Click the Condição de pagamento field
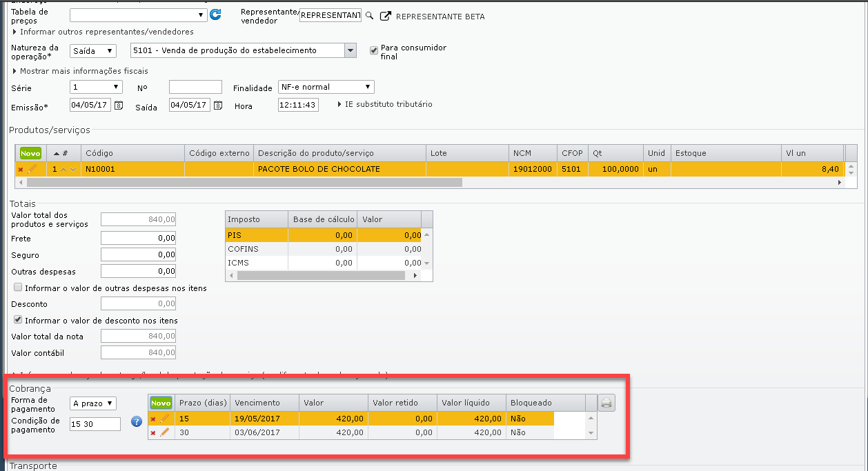 [95, 424]
